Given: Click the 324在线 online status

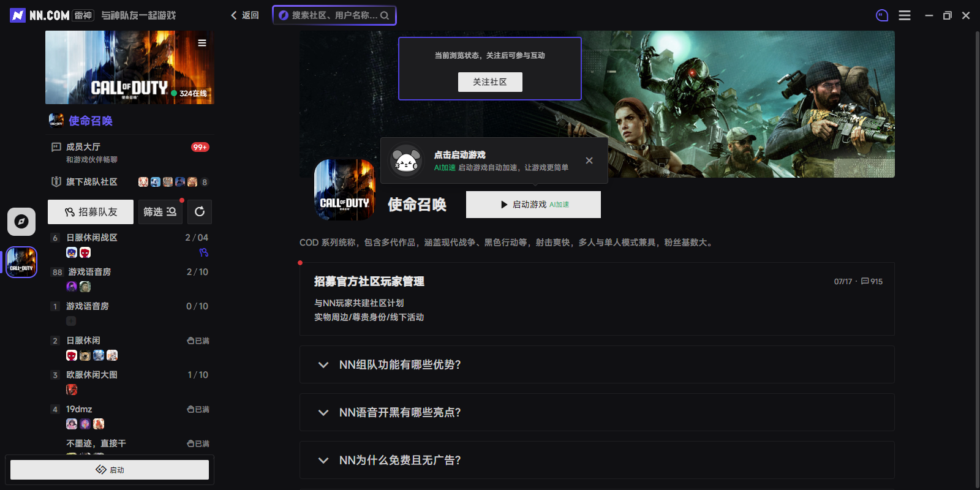Looking at the screenshot, I should [x=189, y=93].
